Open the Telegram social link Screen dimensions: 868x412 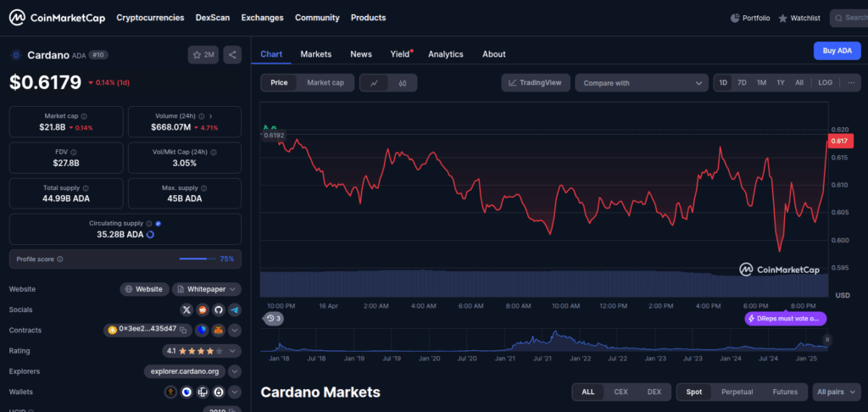(x=235, y=310)
